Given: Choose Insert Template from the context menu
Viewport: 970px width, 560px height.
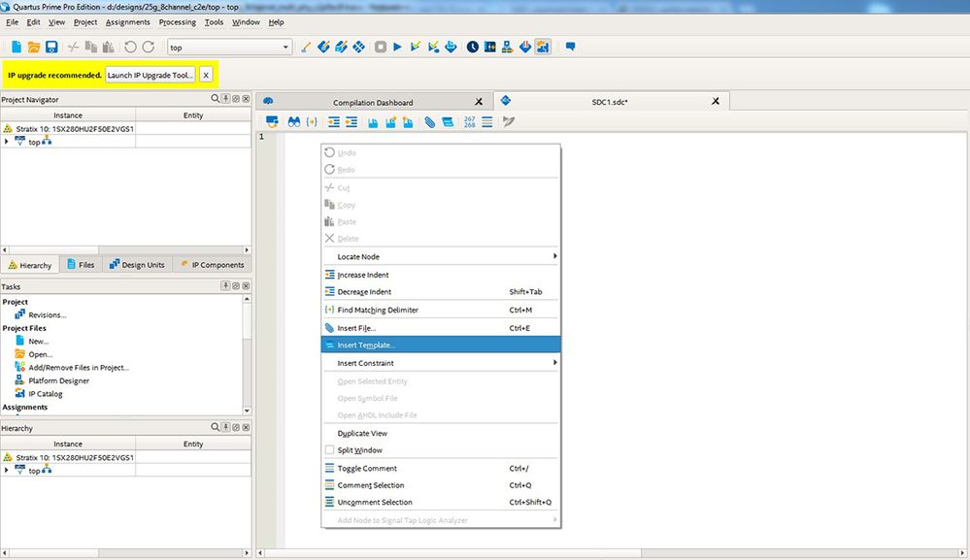Looking at the screenshot, I should (x=364, y=345).
